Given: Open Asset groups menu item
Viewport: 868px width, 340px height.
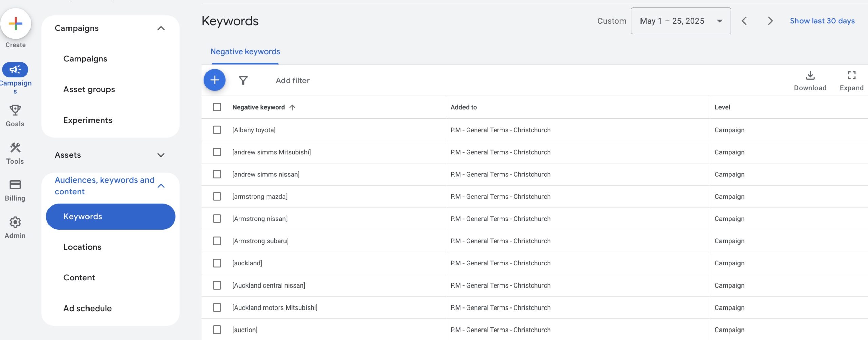Looking at the screenshot, I should 89,89.
